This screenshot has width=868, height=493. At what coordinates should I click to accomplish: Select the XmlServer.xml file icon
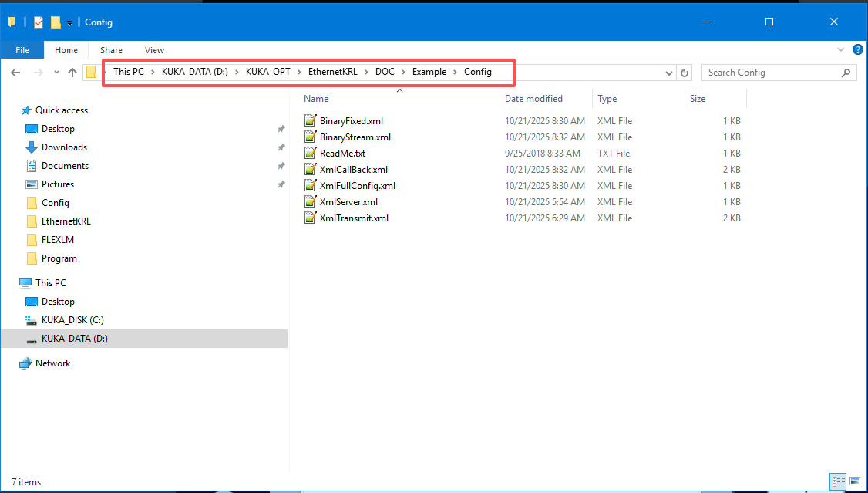tap(311, 201)
